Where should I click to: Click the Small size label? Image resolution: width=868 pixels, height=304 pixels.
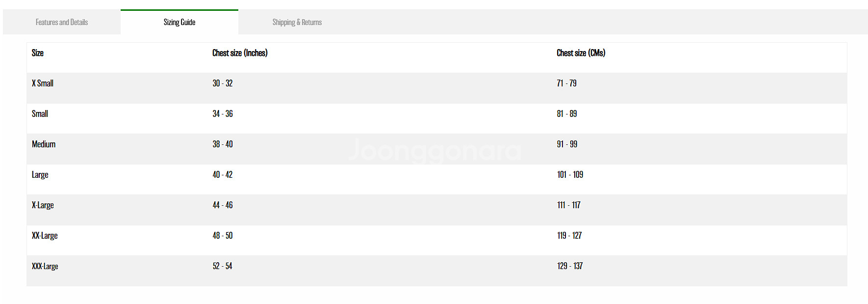coord(40,114)
